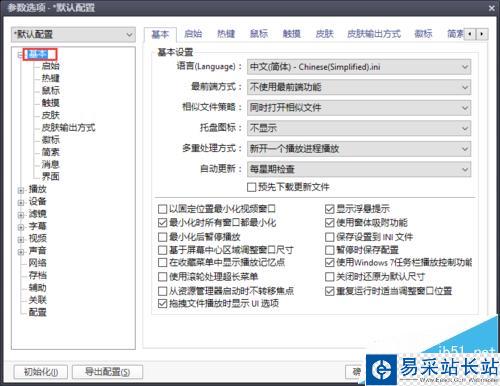Select 消息 in the settings tree
Viewport: 500px width, 386px height.
tap(50, 164)
